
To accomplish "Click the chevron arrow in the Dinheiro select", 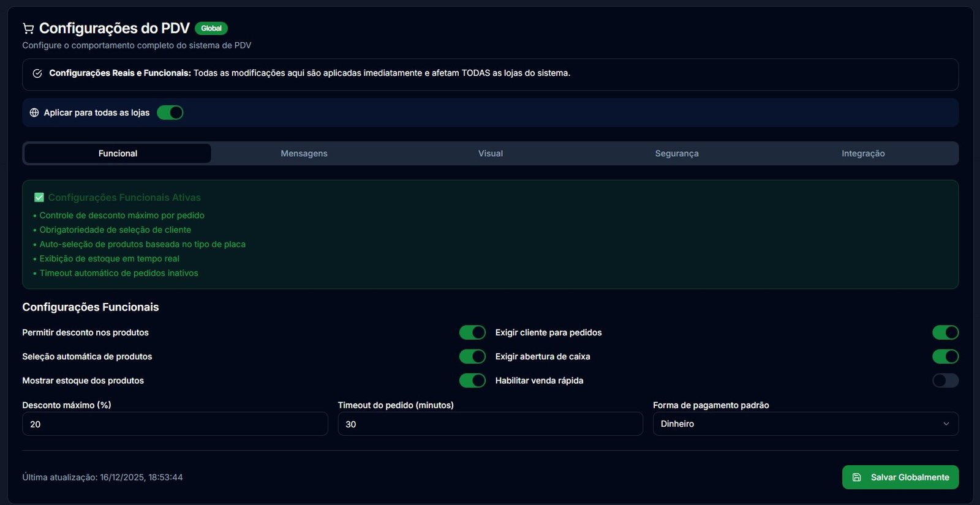I will (x=946, y=424).
